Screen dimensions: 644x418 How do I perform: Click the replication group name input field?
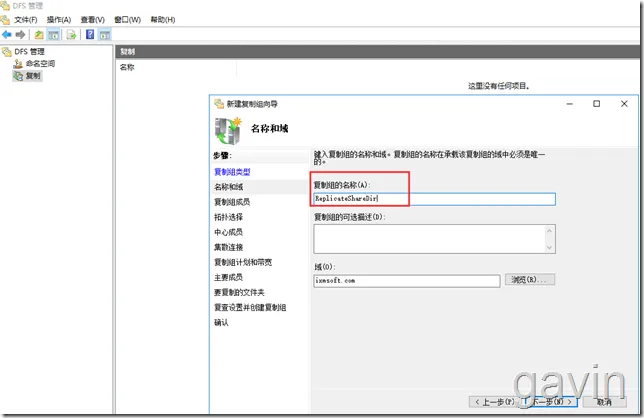(434, 199)
